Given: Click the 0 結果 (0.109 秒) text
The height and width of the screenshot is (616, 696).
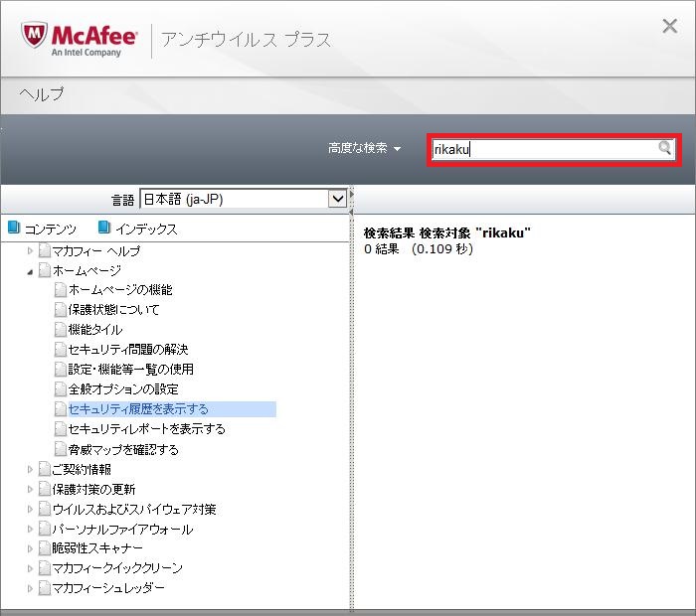Looking at the screenshot, I should pos(419,248).
